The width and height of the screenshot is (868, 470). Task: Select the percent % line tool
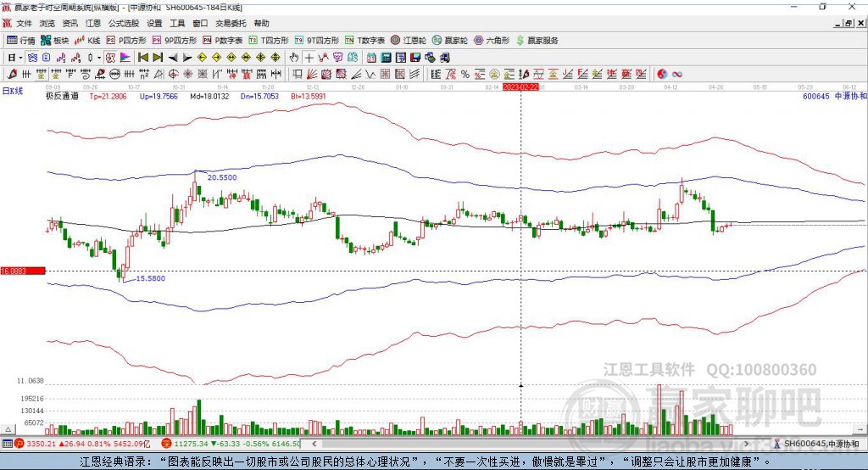click(x=465, y=75)
